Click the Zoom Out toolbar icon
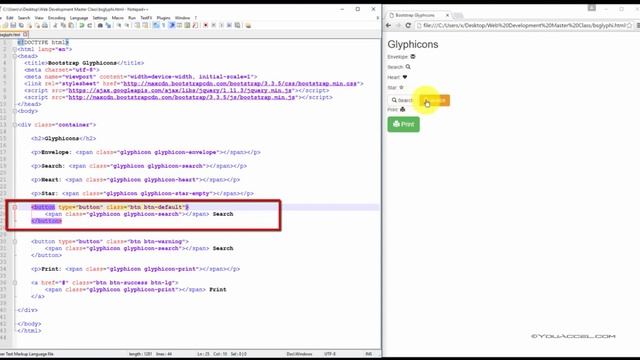Screen dimensions: 640x360 (x=127, y=25)
